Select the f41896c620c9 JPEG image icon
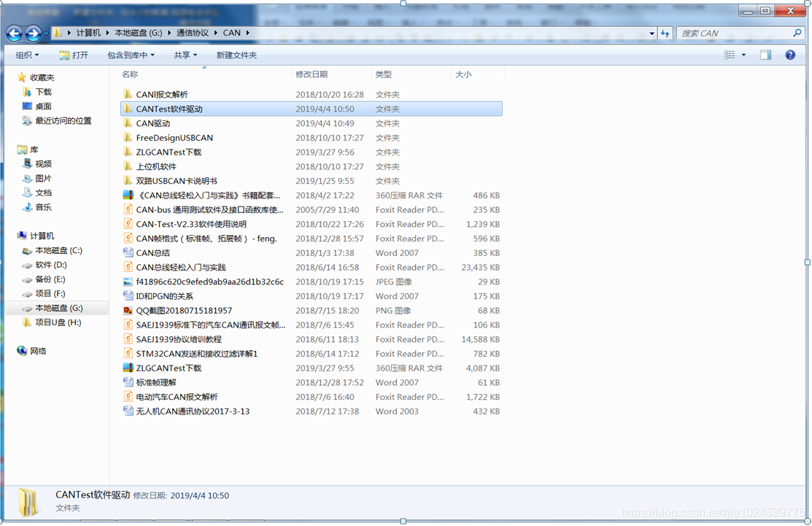 pos(128,282)
